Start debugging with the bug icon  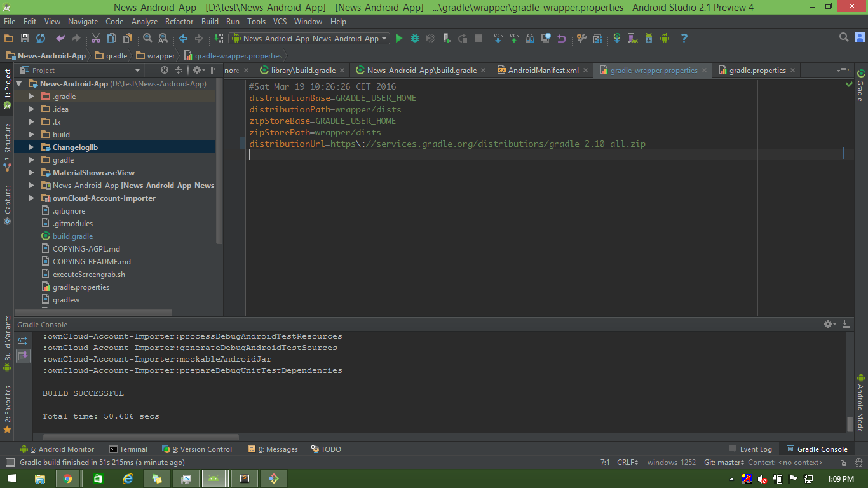pos(415,38)
